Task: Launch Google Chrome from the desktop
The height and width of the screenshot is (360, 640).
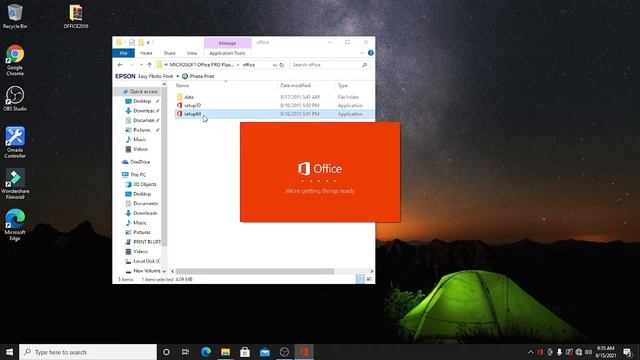Action: (x=15, y=60)
